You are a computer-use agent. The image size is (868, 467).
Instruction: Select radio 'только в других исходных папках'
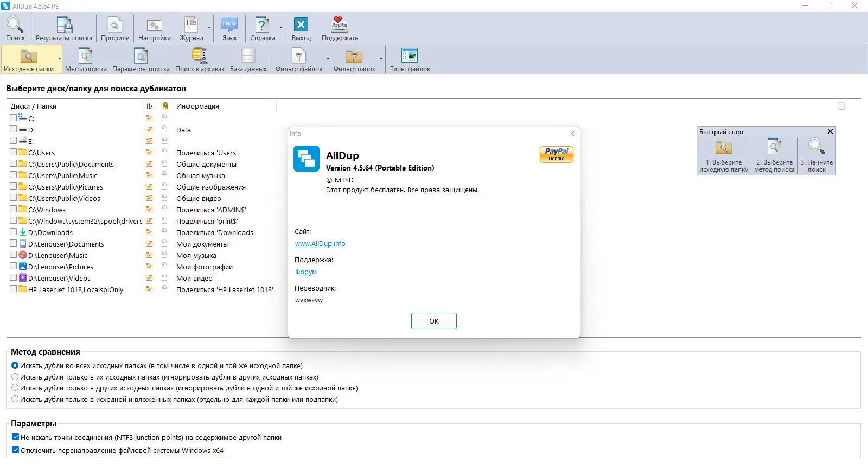point(15,388)
